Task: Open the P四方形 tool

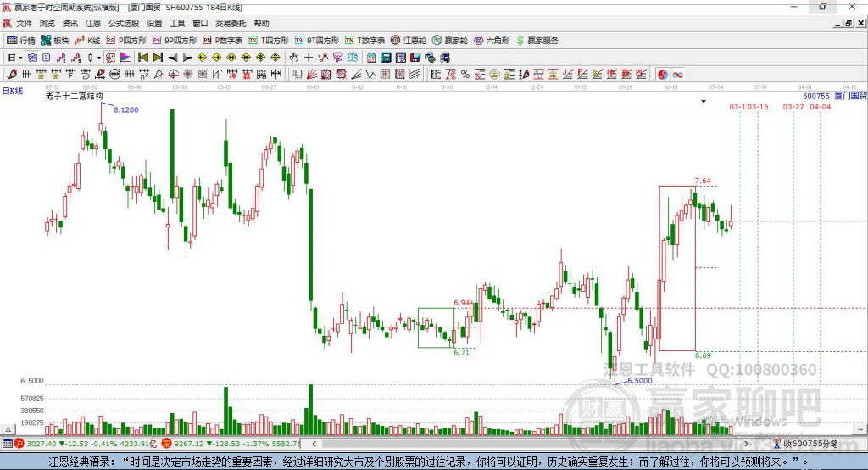Action: (x=126, y=41)
